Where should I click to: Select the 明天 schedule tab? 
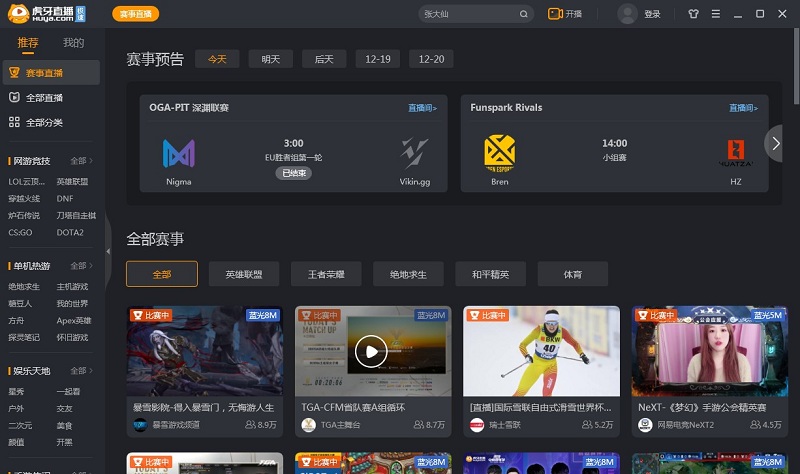271,59
